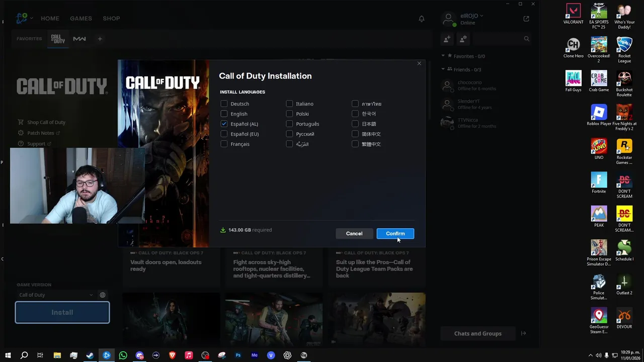Check the Português language option
This screenshot has height=362, width=644.
pos(289,124)
